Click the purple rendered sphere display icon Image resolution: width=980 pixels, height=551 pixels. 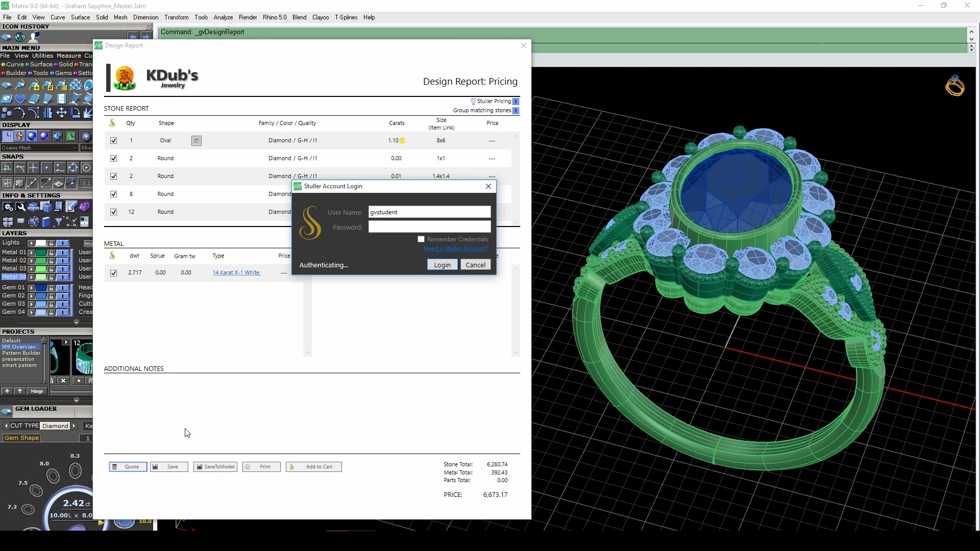point(44,136)
